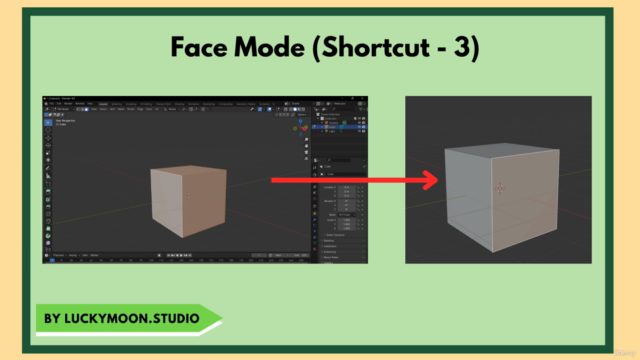Open the Edit menu

coord(59,104)
